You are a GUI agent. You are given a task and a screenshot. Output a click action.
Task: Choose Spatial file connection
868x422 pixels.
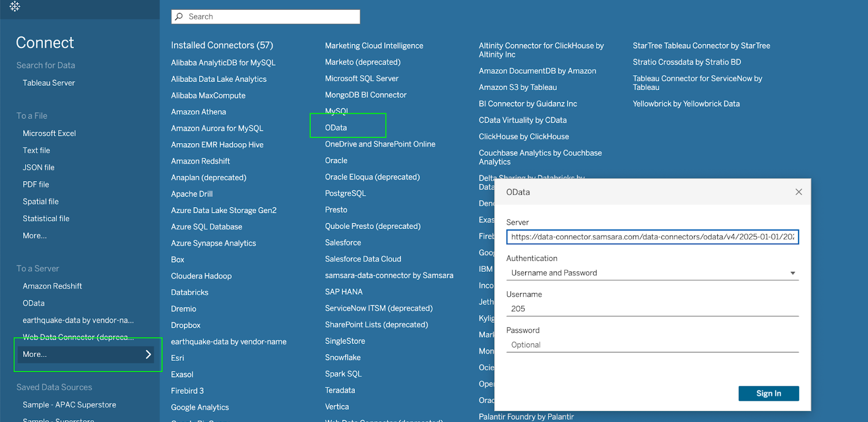tap(41, 201)
